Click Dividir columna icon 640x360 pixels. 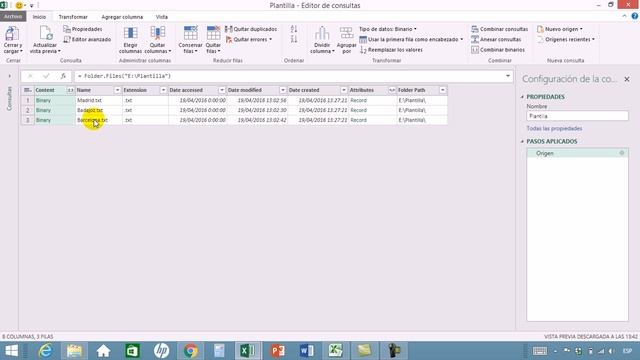click(x=322, y=34)
